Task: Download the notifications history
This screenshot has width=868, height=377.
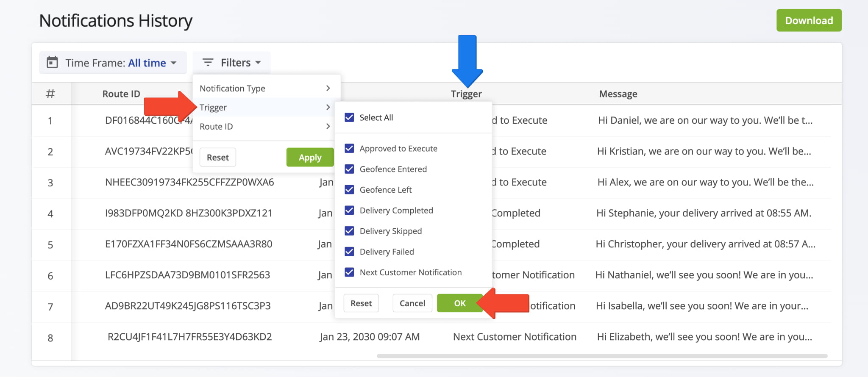Action: click(809, 20)
